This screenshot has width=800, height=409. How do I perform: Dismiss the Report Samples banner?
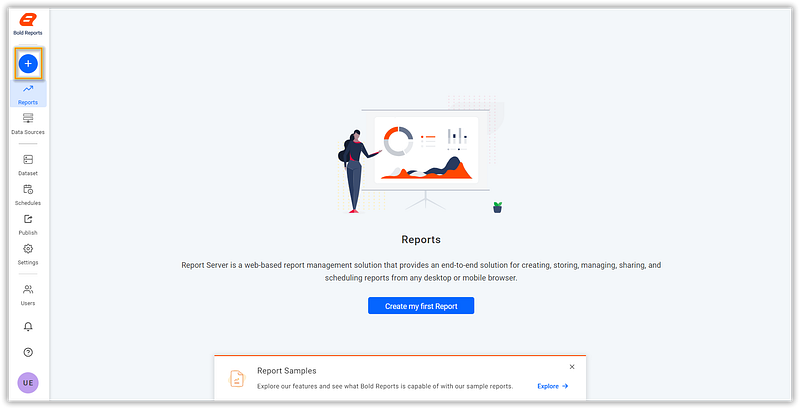coord(572,367)
